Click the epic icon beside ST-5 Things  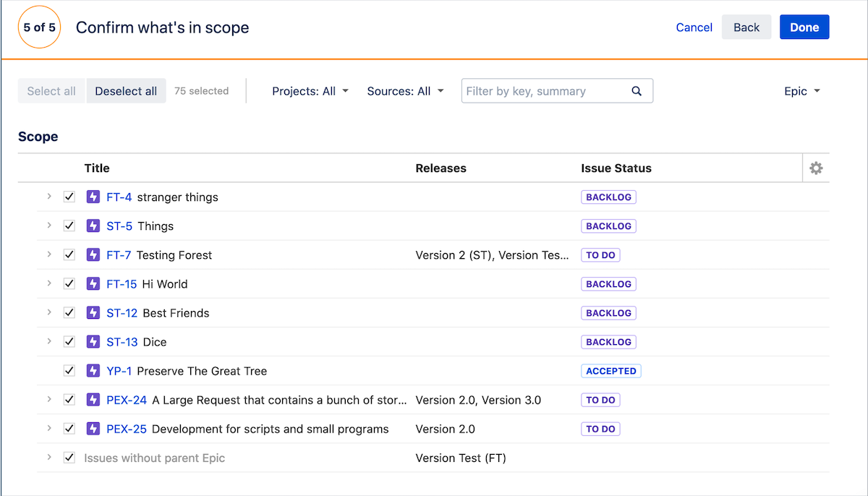(x=93, y=226)
